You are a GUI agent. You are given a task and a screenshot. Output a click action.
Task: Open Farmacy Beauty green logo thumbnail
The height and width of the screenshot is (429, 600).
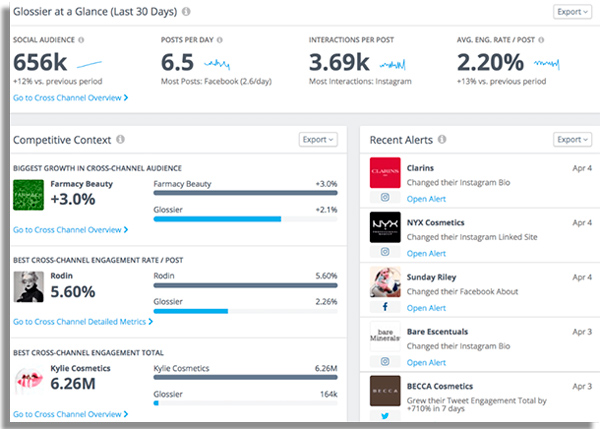coord(29,195)
